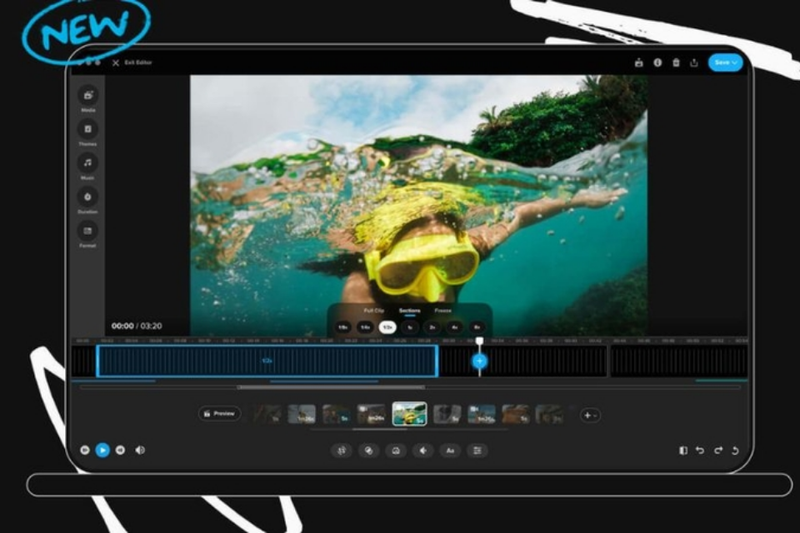The width and height of the screenshot is (800, 533).
Task: Click the share upload icon in top bar
Action: pos(694,62)
